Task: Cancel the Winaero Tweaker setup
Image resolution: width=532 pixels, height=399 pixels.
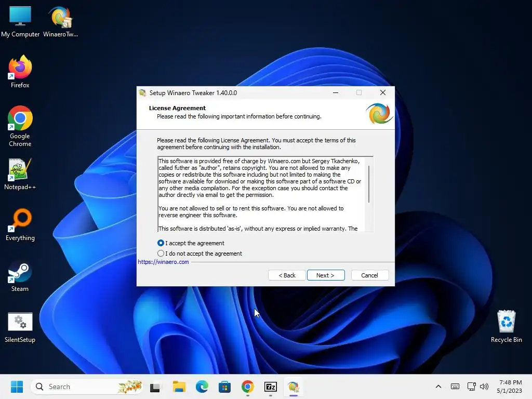Action: (370, 275)
